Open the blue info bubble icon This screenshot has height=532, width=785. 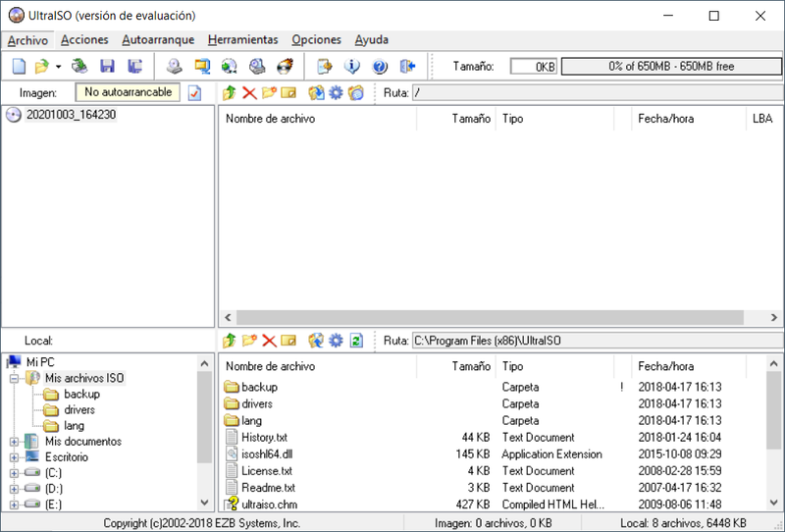(352, 66)
